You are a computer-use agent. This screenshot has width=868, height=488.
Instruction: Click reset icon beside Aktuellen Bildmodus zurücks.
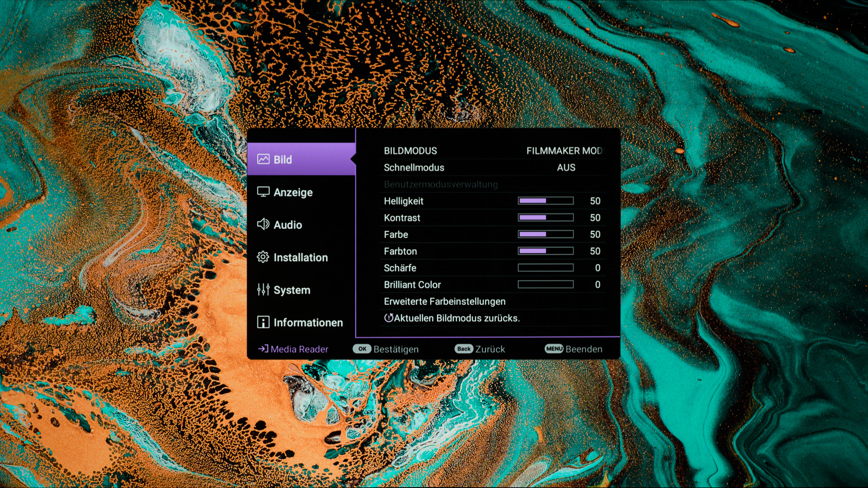click(x=389, y=318)
